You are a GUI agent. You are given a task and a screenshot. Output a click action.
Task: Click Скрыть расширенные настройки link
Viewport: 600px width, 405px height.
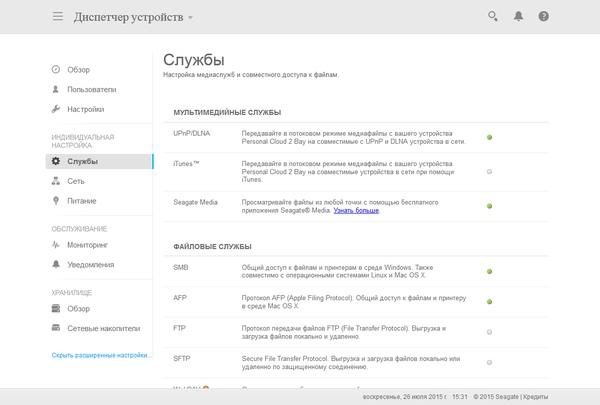click(100, 355)
